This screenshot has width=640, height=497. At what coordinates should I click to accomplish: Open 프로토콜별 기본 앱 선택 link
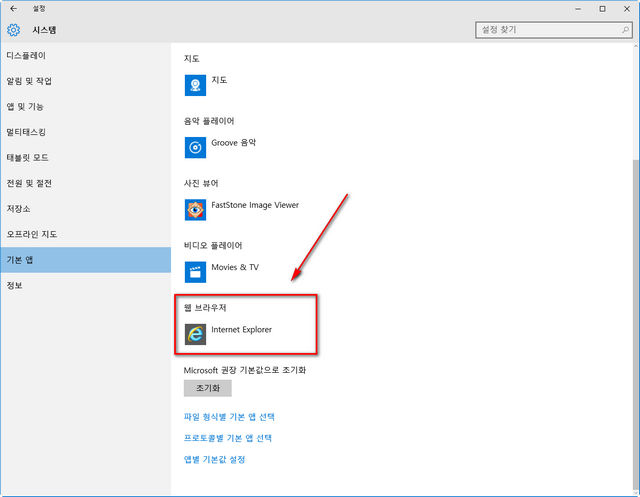[228, 438]
